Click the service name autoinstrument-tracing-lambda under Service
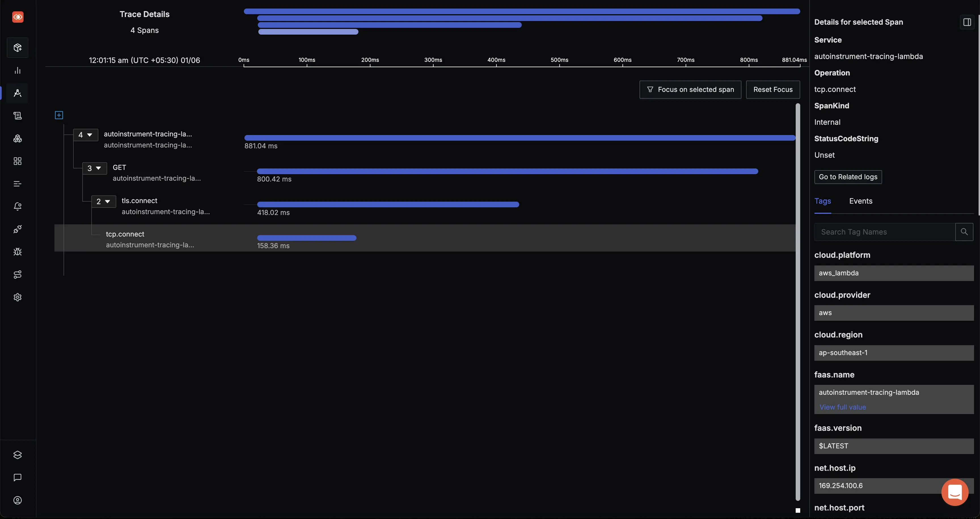980x519 pixels. [x=869, y=56]
